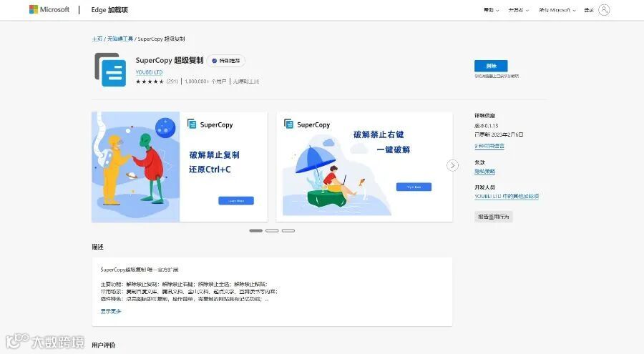Click SuperCopy logo in second screenshot
644x354 pixels.
point(307,124)
